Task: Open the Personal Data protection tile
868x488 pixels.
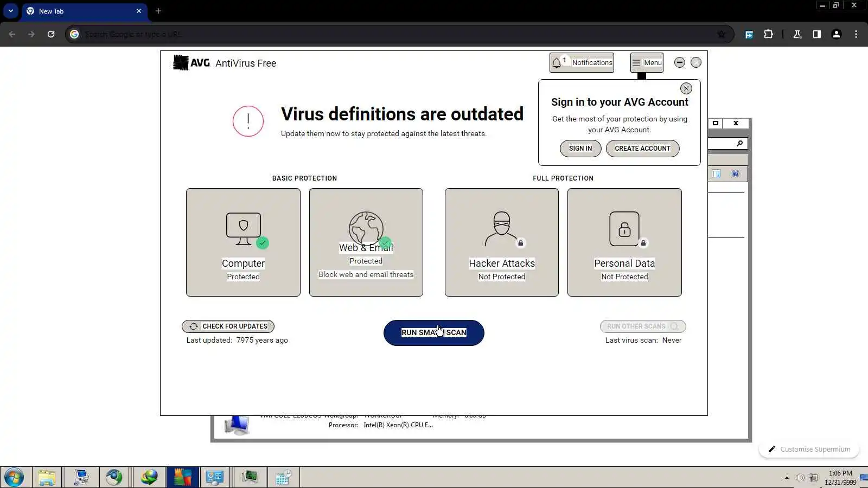Action: tap(624, 242)
